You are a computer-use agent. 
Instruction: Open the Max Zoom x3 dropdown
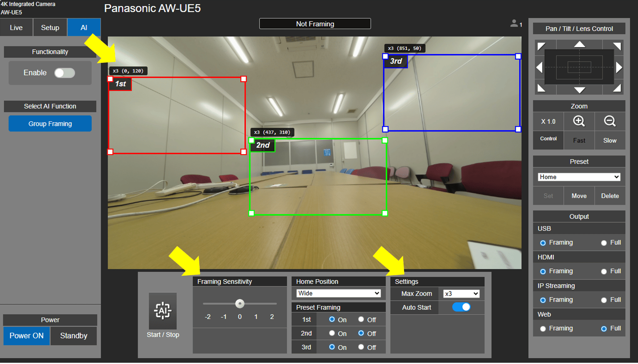pos(461,294)
